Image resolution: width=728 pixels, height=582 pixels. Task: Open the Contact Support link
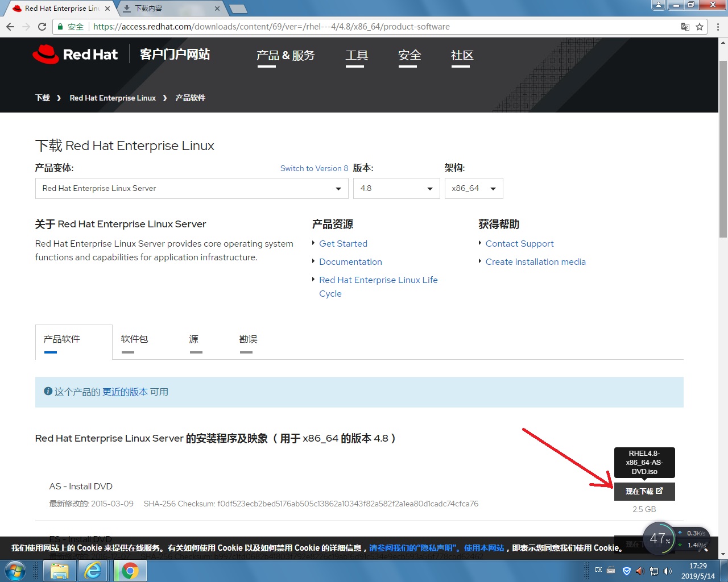[519, 243]
